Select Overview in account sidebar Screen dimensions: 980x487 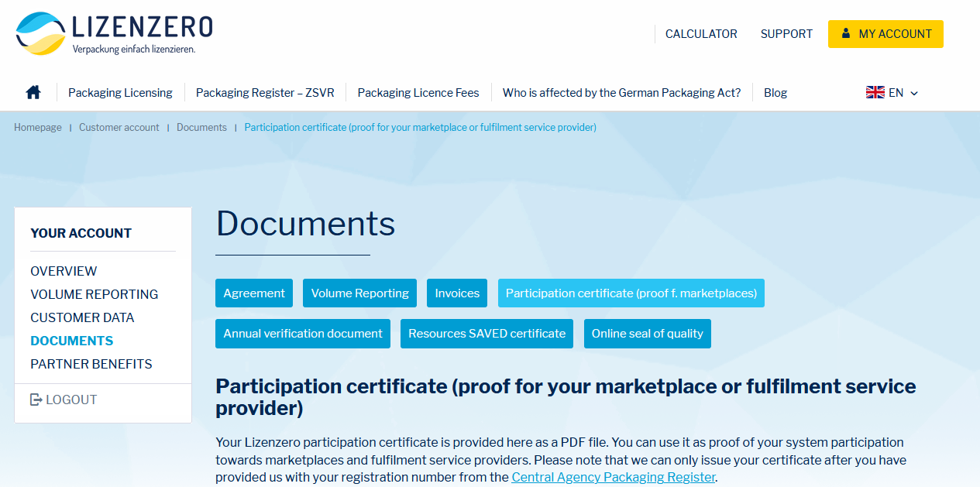tap(64, 271)
